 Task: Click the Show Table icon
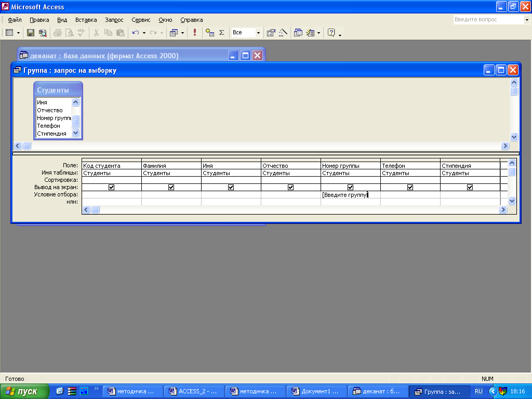tap(210, 33)
